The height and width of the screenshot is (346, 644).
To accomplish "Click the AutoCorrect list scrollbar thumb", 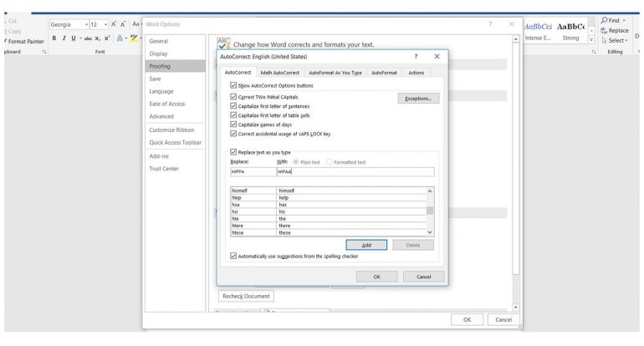I will (x=430, y=211).
